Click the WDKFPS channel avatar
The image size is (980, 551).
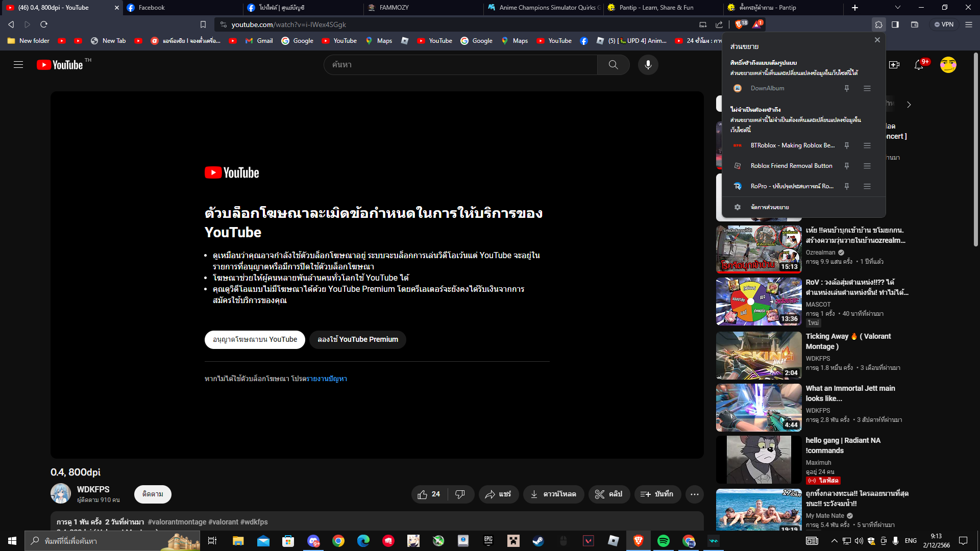pyautogui.click(x=61, y=493)
